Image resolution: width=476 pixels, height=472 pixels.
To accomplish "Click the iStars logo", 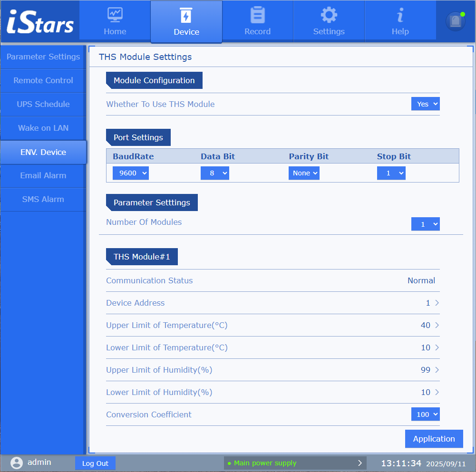I will 40,22.
